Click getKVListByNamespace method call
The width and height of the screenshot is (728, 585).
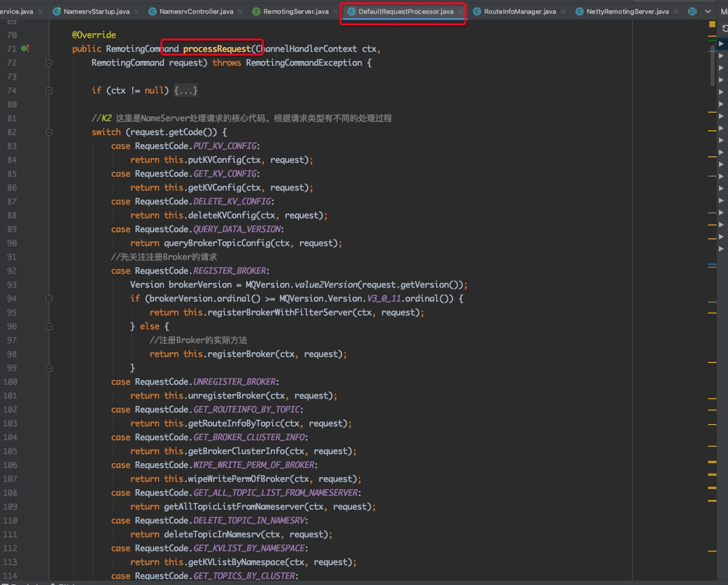(236, 562)
